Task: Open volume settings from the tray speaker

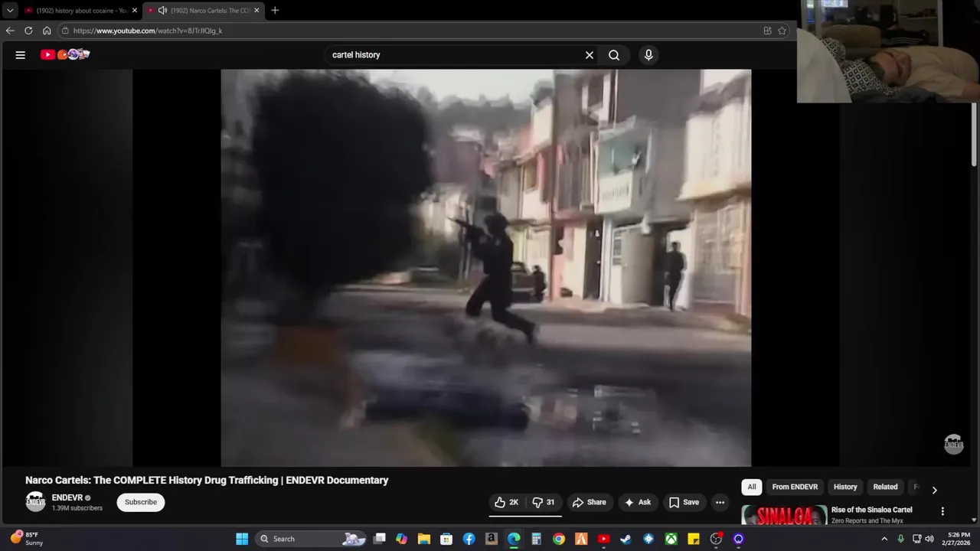Action: pyautogui.click(x=929, y=539)
